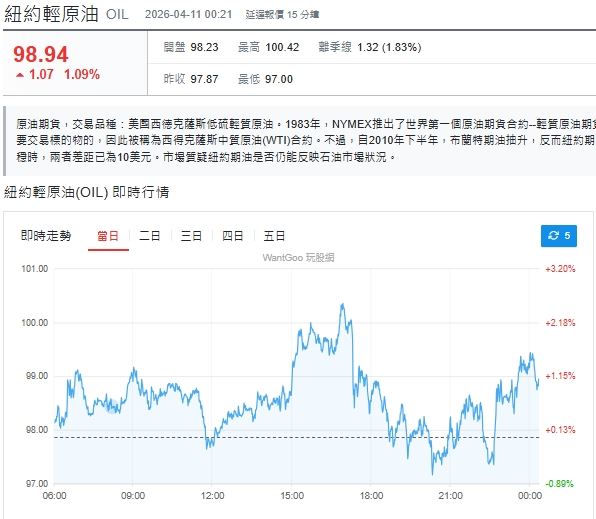
Task: Click the 離季線 value 1.32 (1.83%)
Action: click(389, 47)
